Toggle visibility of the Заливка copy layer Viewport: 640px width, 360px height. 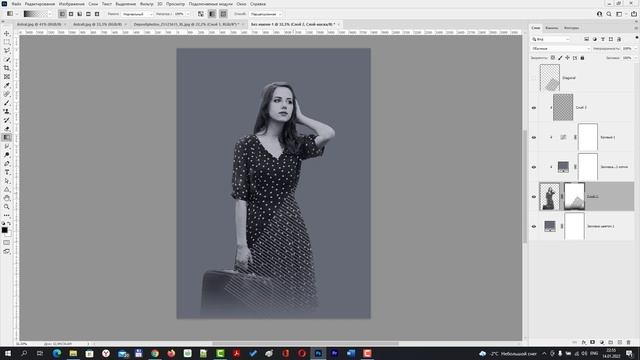[x=534, y=167]
